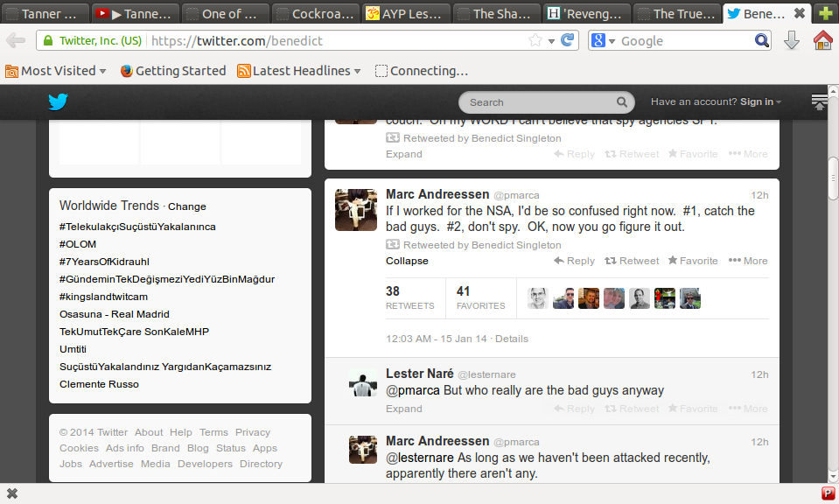Open More options on Lester Naré's tweet

(x=748, y=409)
